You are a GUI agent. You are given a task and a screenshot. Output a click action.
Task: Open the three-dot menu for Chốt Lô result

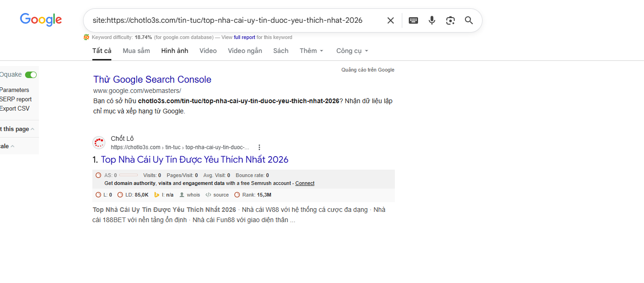pyautogui.click(x=259, y=147)
